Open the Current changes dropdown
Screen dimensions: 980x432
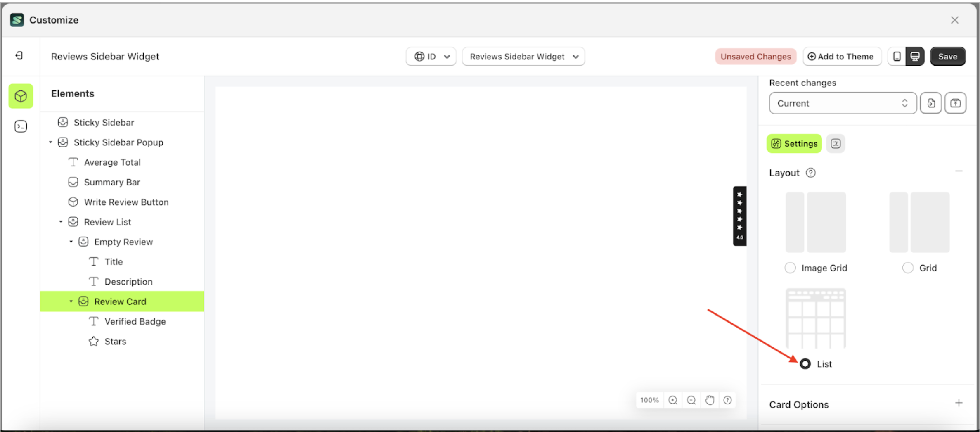tap(842, 103)
